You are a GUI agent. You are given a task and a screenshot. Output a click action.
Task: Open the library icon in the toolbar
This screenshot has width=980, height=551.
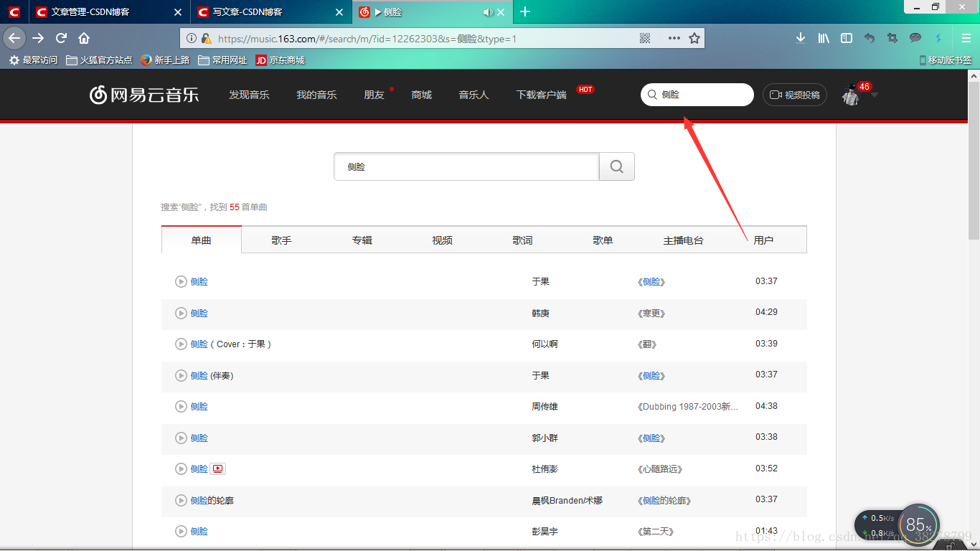coord(824,38)
